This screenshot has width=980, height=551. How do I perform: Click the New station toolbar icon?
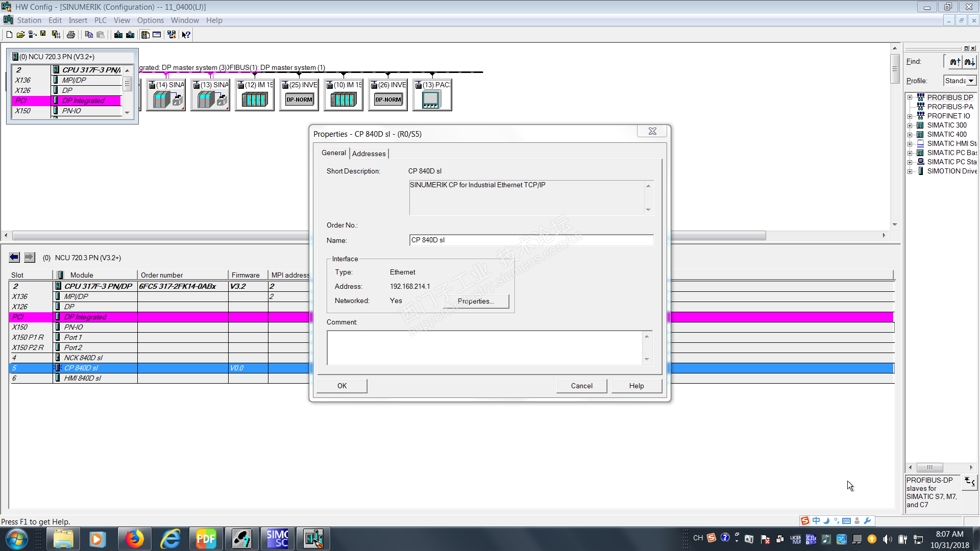pyautogui.click(x=9, y=35)
